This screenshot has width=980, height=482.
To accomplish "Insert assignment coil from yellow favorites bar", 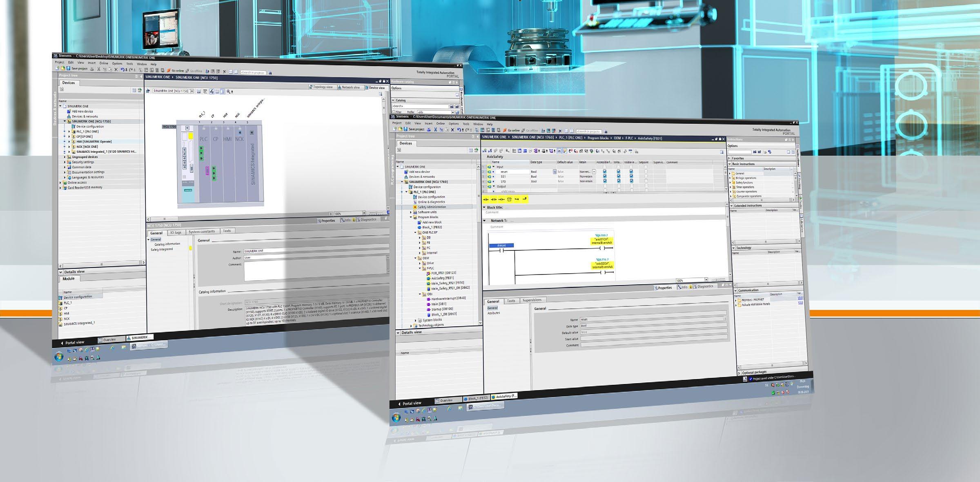I will click(x=501, y=199).
